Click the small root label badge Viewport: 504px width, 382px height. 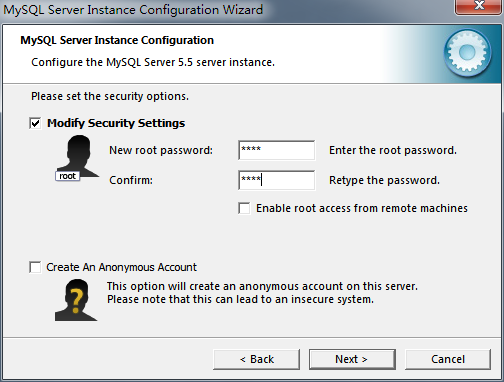click(x=68, y=176)
